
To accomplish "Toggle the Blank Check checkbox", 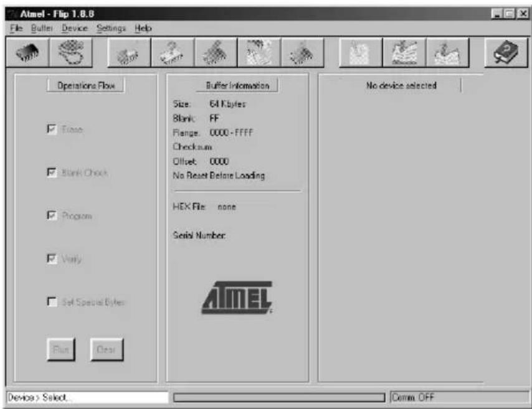I will (52, 172).
